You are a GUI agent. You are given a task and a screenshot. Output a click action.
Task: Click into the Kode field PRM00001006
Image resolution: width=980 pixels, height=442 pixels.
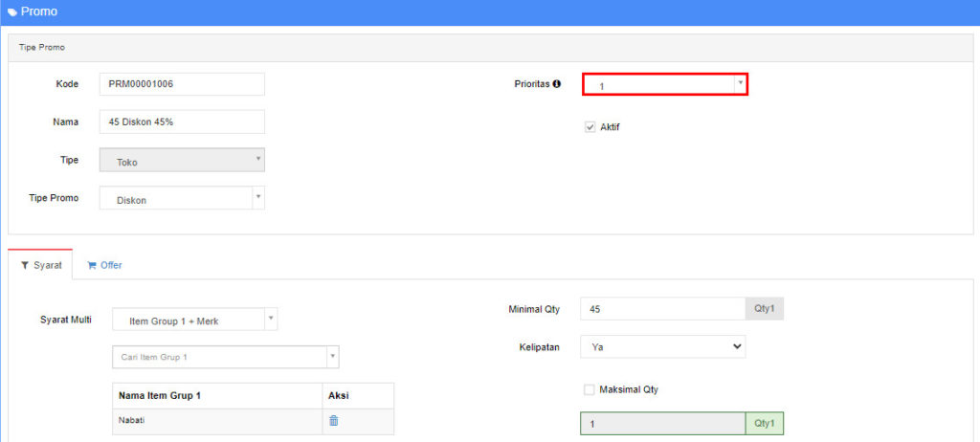[182, 84]
